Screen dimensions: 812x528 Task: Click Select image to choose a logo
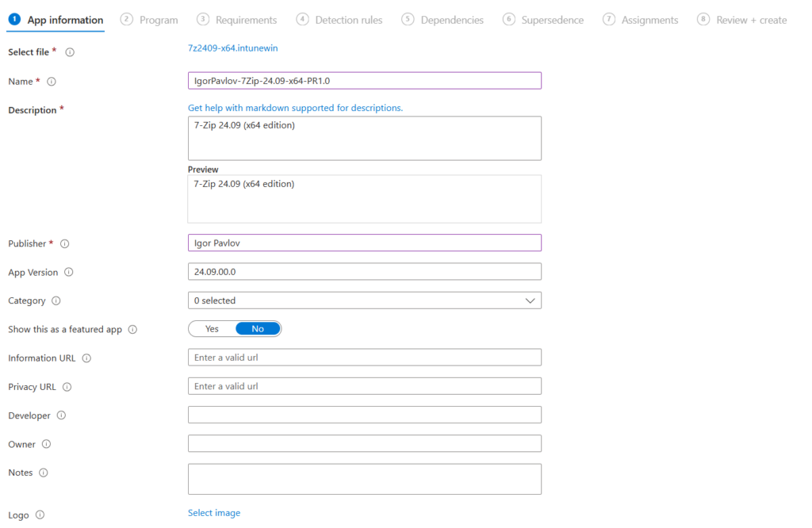click(x=214, y=513)
